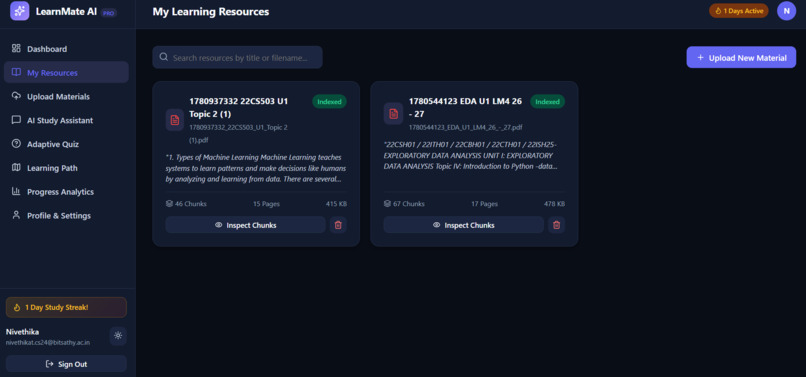This screenshot has width=806, height=377.
Task: Click the 15 Pages text
Action: [x=266, y=204]
